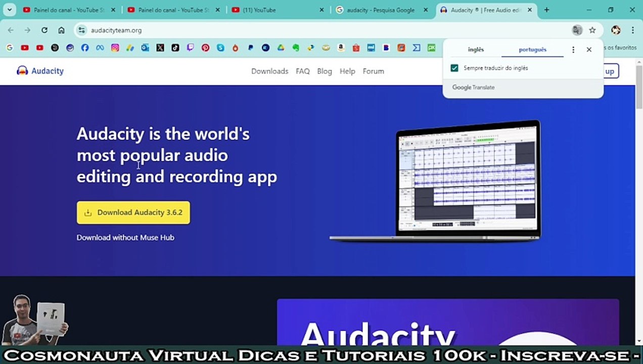
Task: Open the Help nav link
Action: [347, 71]
